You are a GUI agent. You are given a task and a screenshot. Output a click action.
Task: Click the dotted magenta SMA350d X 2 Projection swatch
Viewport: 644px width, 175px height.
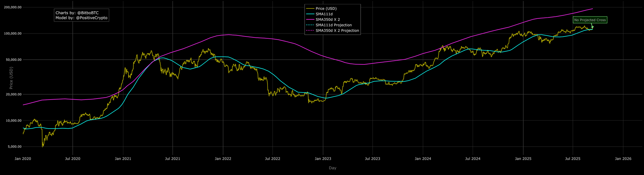[310, 31]
